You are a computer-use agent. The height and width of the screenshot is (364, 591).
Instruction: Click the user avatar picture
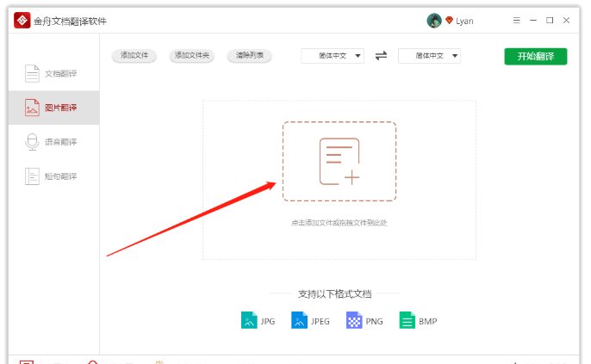(434, 21)
